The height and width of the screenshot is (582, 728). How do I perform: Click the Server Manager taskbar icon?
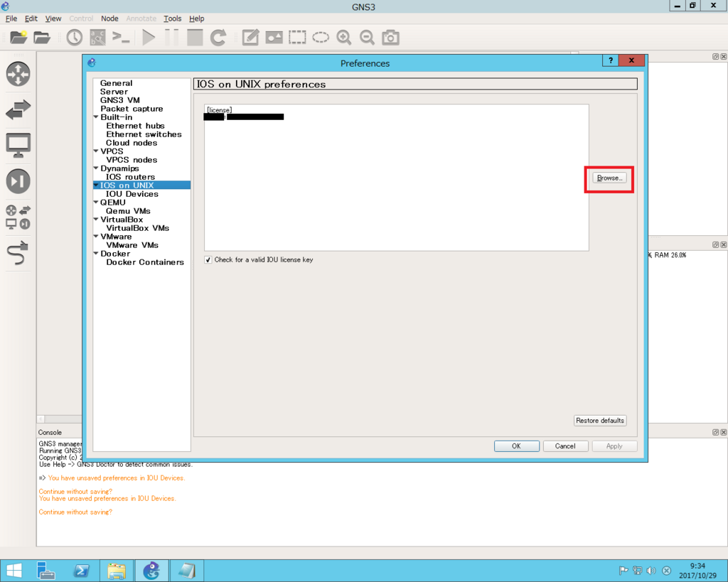46,571
